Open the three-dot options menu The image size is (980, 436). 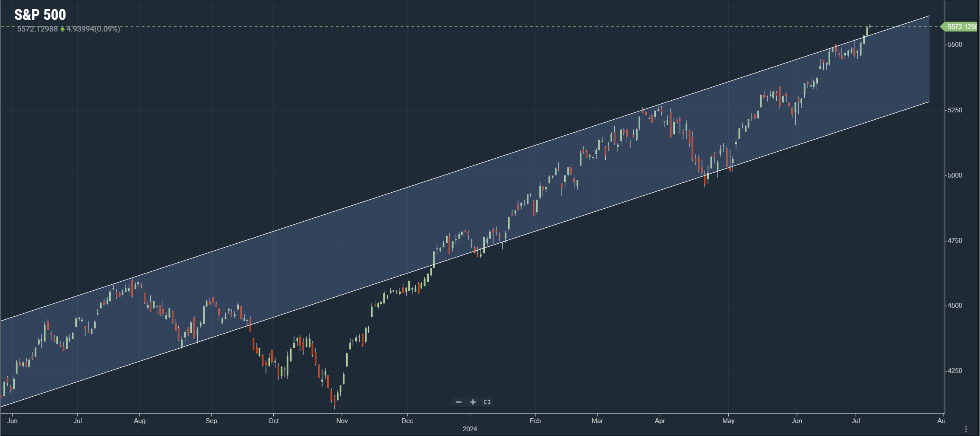[966, 429]
